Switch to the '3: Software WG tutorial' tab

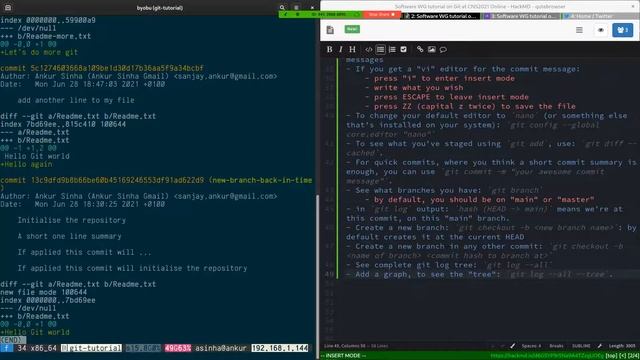tap(521, 16)
